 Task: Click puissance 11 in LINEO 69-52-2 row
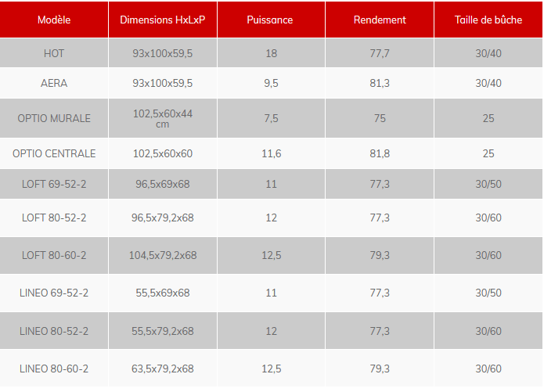[271, 293]
